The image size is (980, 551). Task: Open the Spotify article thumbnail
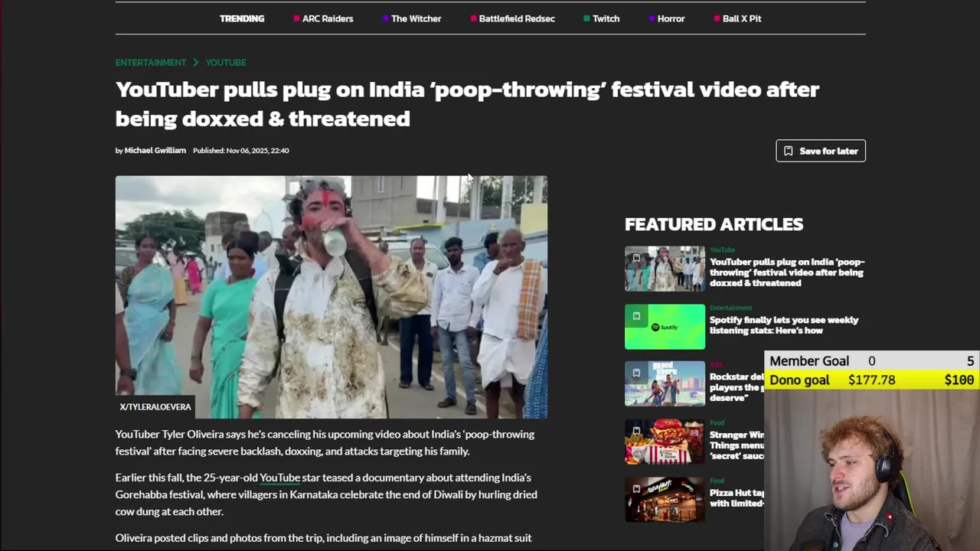(665, 327)
